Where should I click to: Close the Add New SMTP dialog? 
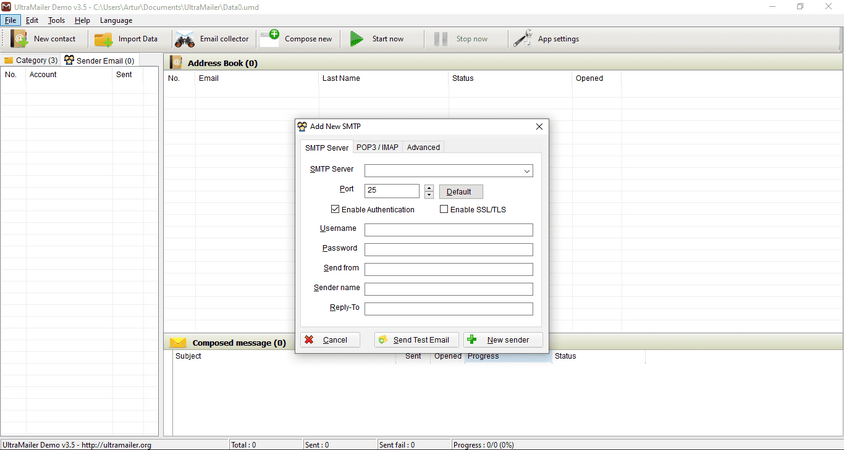click(x=539, y=126)
